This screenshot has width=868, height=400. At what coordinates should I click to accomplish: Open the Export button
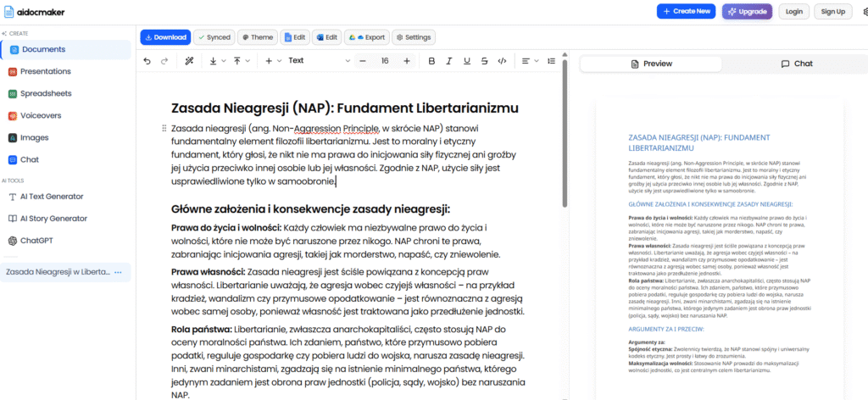click(366, 37)
